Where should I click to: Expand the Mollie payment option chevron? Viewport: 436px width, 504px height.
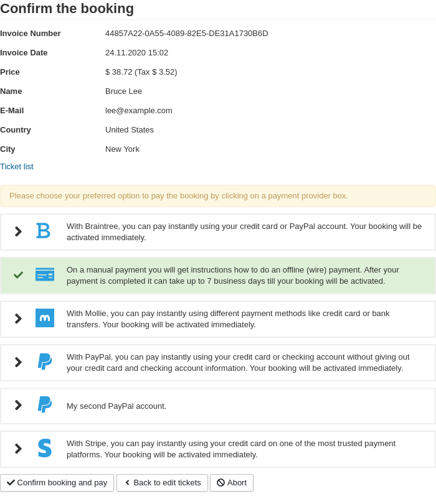[18, 319]
